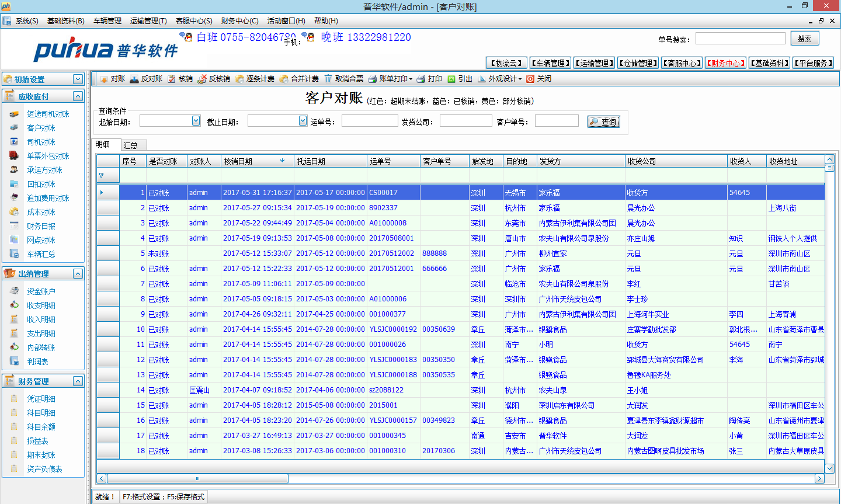Click the 对账 reconcile toolbar icon

point(104,79)
